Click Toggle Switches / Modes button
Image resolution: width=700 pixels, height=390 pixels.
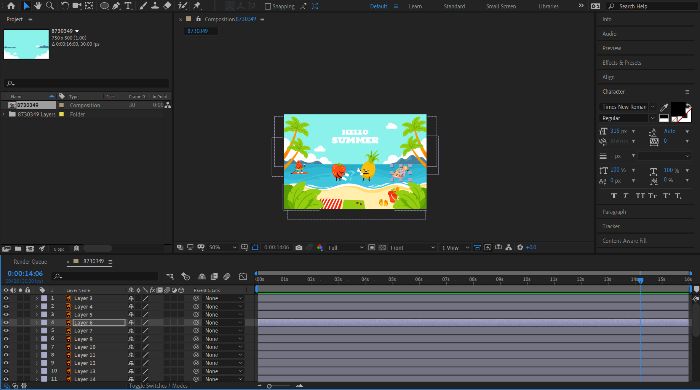[x=158, y=386]
